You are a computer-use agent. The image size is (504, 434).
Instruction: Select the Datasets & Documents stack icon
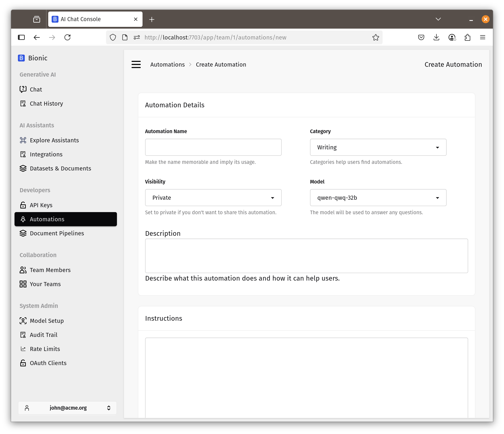[23, 168]
